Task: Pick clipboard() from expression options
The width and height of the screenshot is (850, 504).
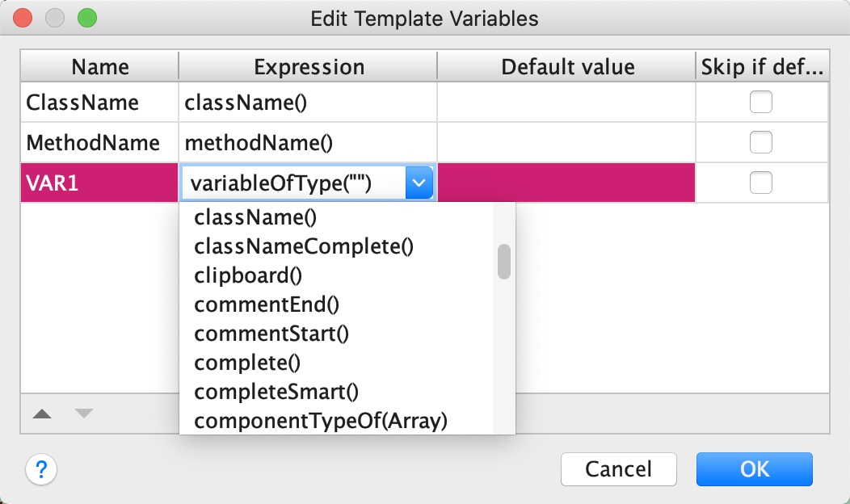Action: [248, 275]
